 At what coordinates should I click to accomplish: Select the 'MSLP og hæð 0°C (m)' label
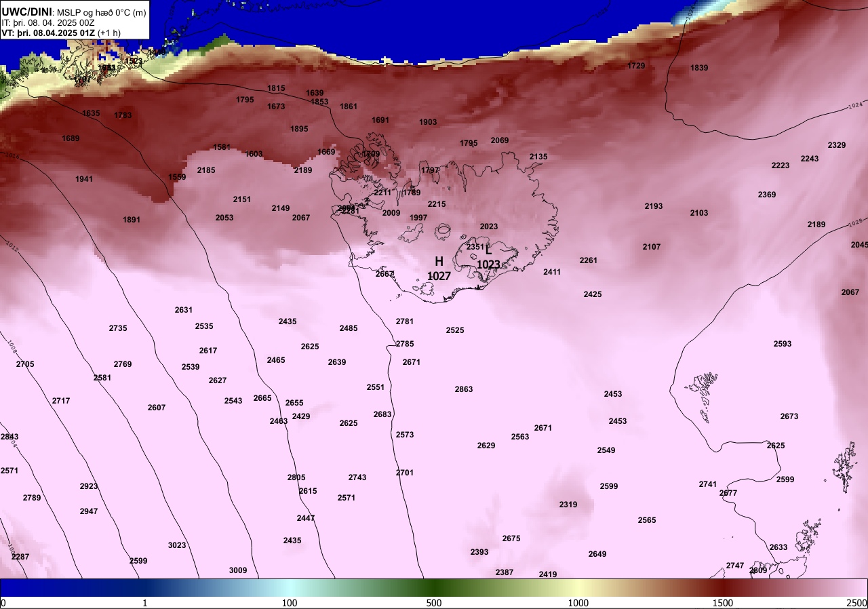pos(102,12)
